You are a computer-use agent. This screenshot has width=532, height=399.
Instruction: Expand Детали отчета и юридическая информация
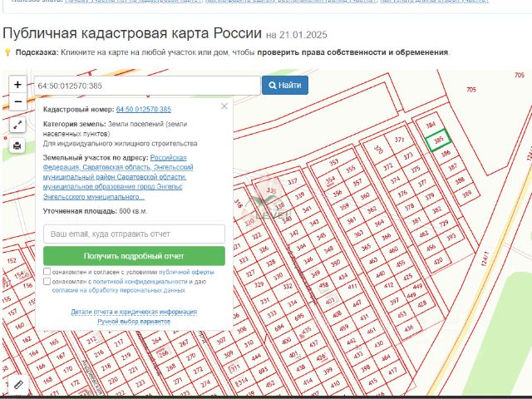pos(134,312)
